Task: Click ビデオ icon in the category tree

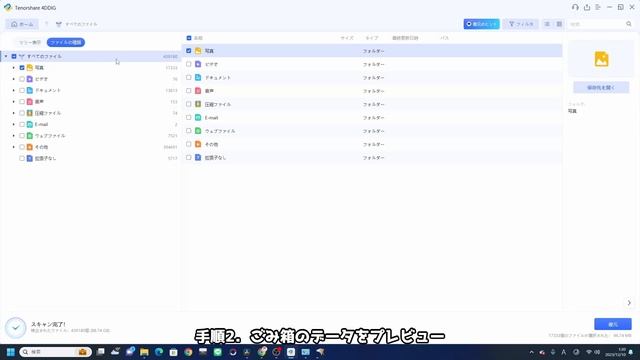Action: pyautogui.click(x=30, y=79)
